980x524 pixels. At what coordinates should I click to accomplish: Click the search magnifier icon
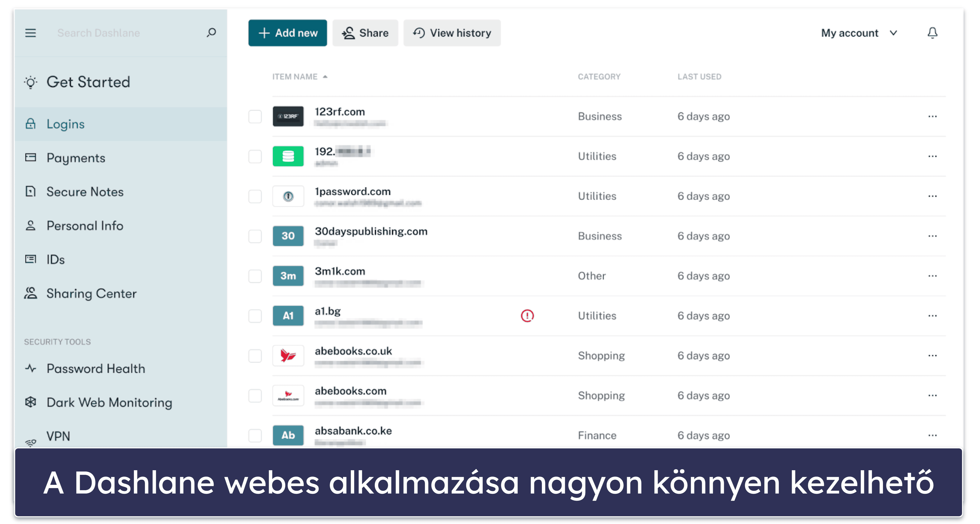point(211,33)
